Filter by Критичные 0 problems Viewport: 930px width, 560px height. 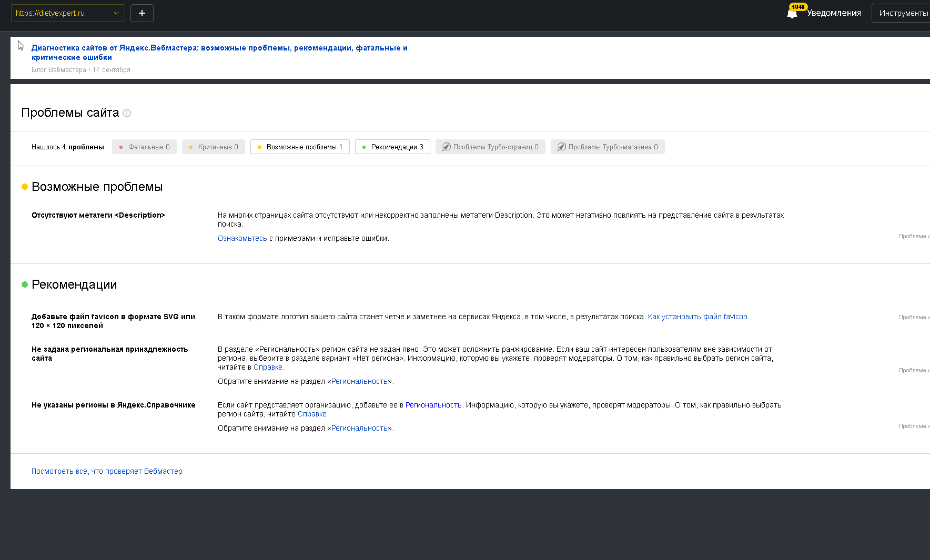[214, 147]
